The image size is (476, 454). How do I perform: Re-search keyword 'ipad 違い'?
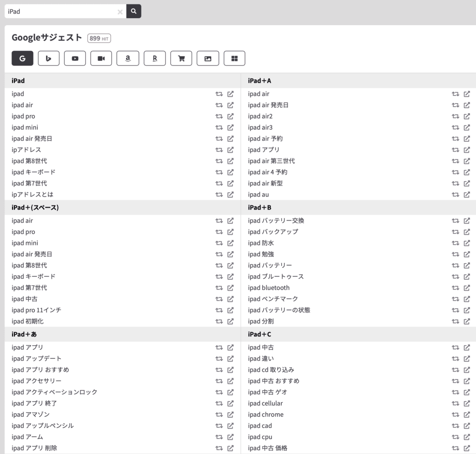pos(455,359)
